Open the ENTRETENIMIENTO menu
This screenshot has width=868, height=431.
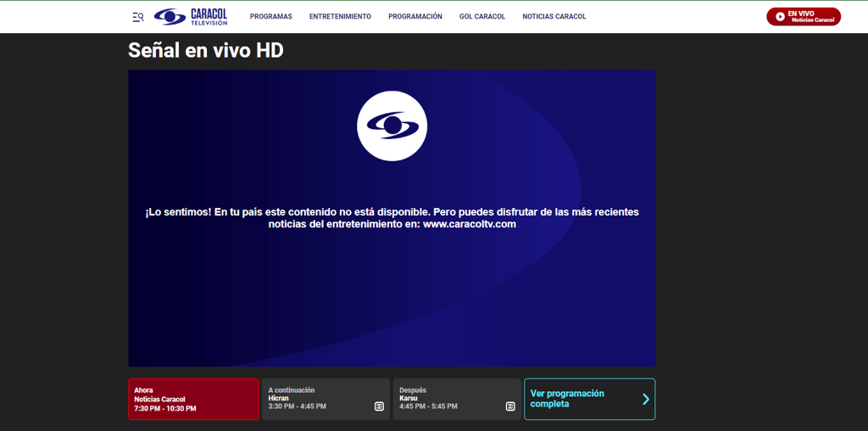340,17
